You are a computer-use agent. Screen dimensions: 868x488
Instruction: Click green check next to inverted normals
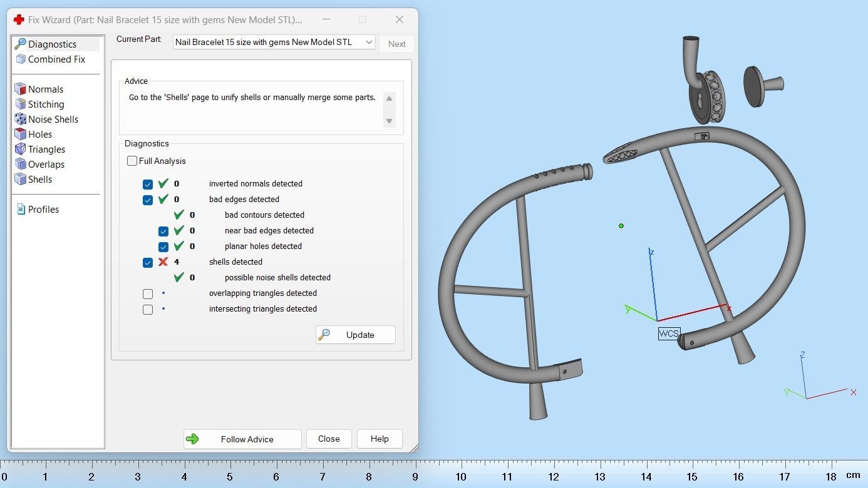tap(163, 184)
